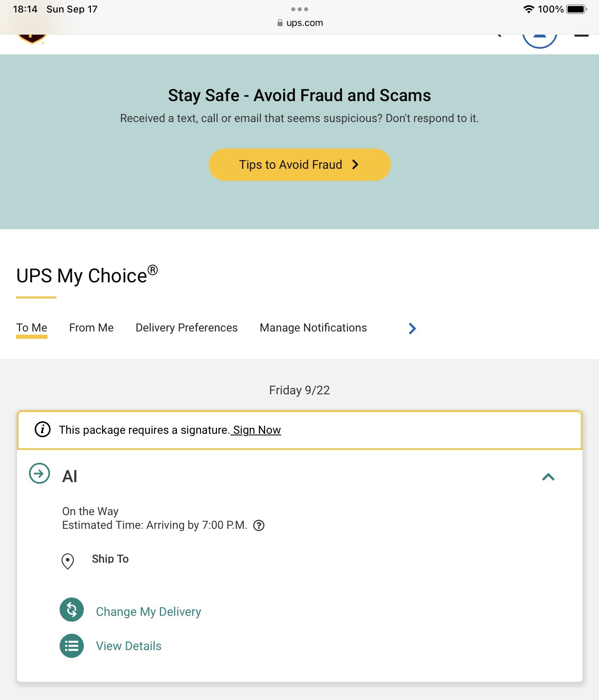Open the hamburger menu
599x700 pixels.
click(x=581, y=36)
